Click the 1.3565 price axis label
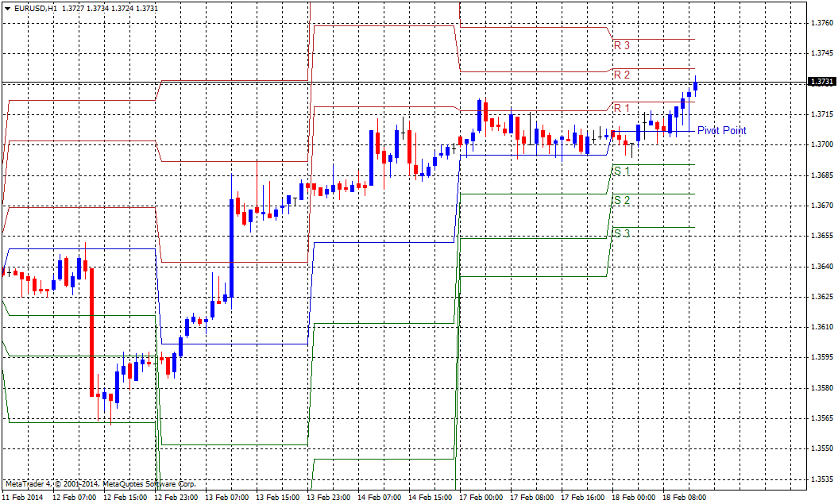The image size is (838, 504). tap(822, 418)
